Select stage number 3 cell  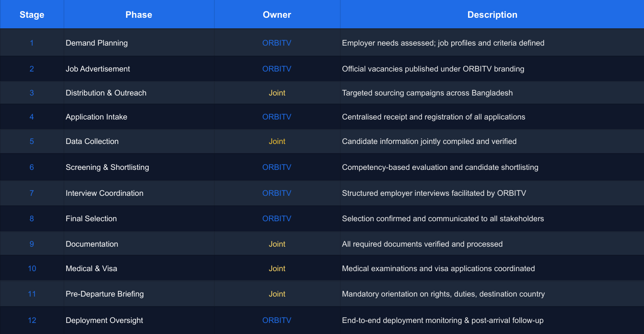coord(32,93)
